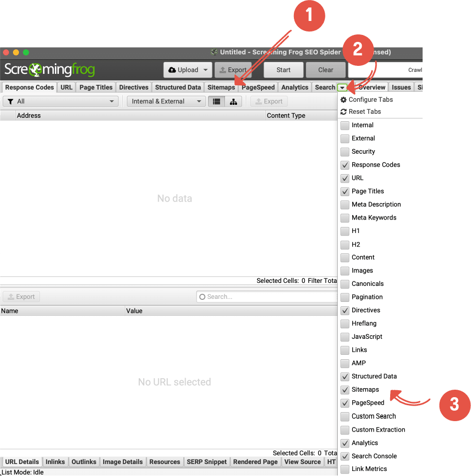Select Reset Tabs menu entry
Screen dimensions: 471x476
coord(365,112)
